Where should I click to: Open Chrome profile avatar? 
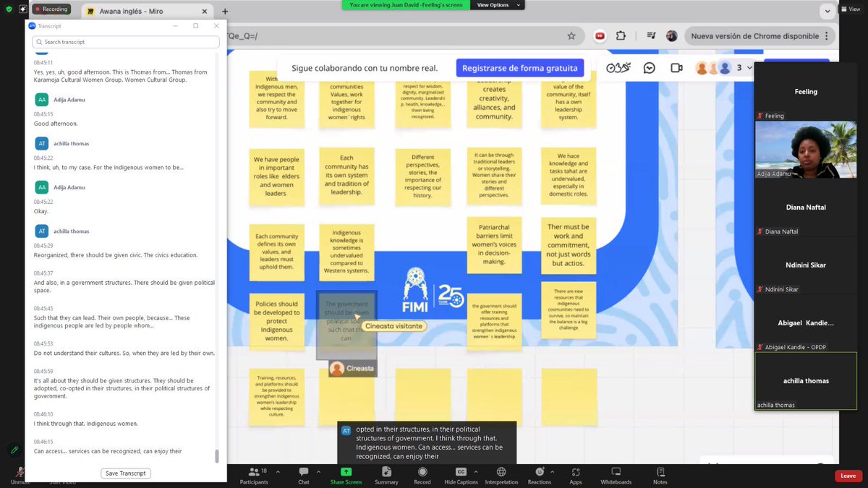672,35
